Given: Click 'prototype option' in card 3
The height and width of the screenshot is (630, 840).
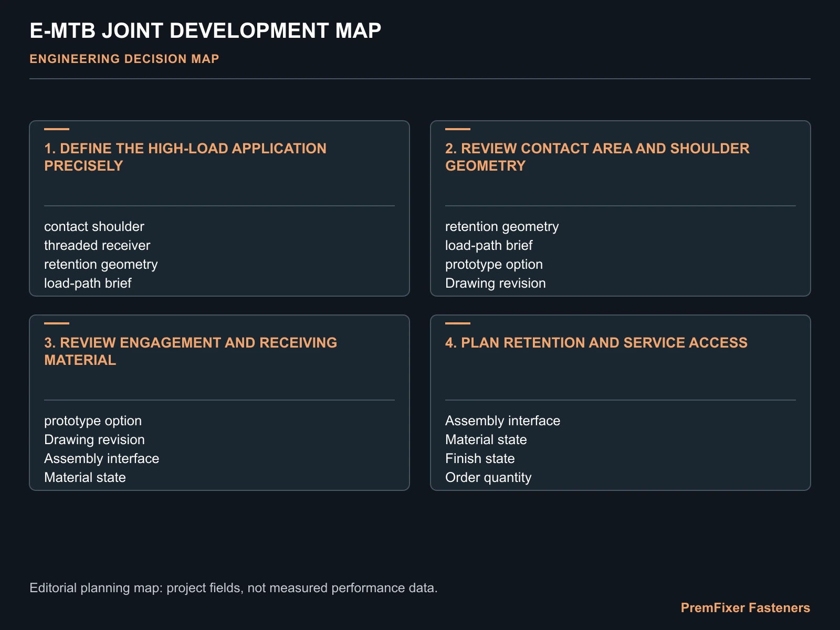Looking at the screenshot, I should [93, 421].
